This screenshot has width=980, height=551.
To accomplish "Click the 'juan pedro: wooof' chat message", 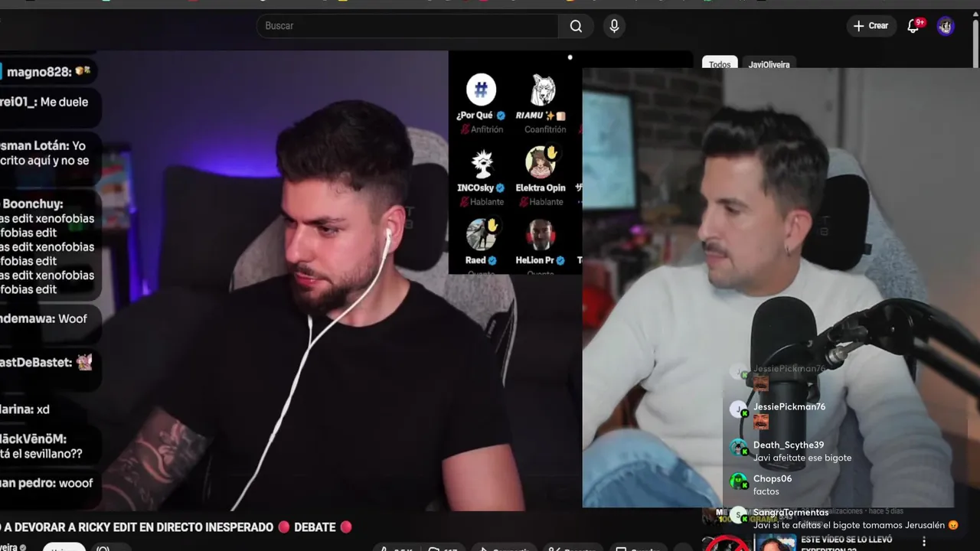I will coord(46,484).
